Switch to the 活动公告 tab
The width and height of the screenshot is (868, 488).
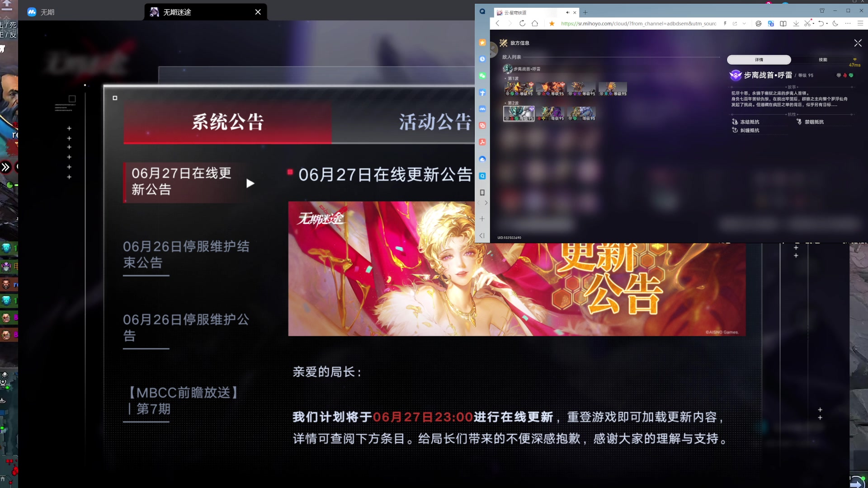pos(435,122)
